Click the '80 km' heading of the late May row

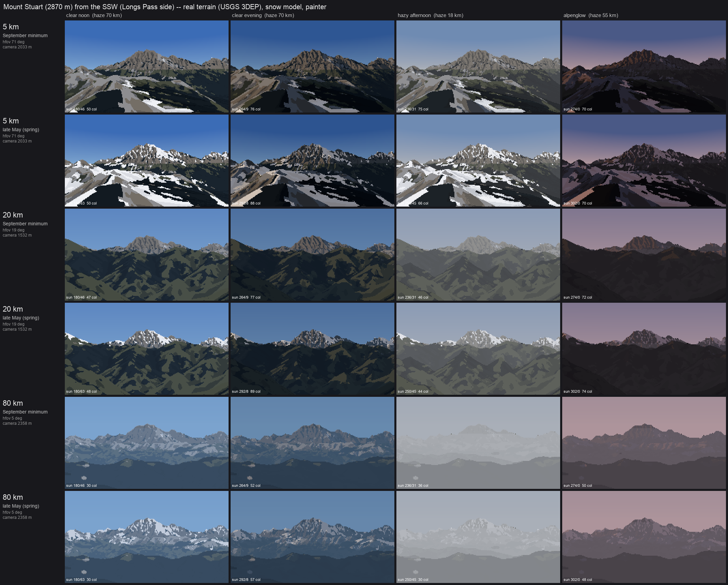13,497
